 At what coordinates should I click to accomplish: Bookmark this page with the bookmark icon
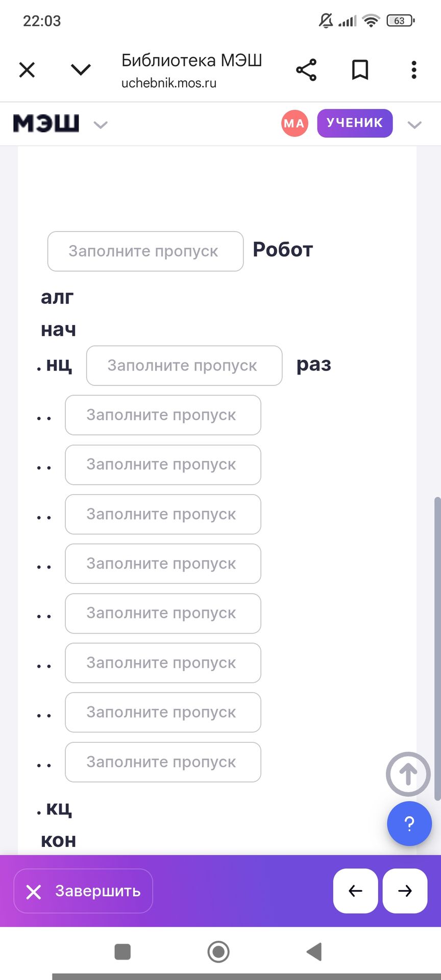(x=360, y=70)
